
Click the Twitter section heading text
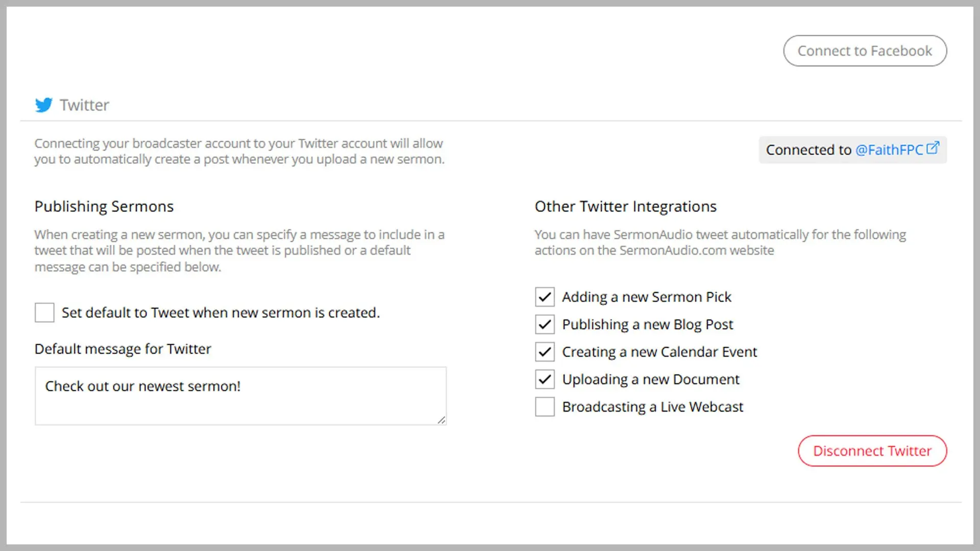click(x=84, y=105)
